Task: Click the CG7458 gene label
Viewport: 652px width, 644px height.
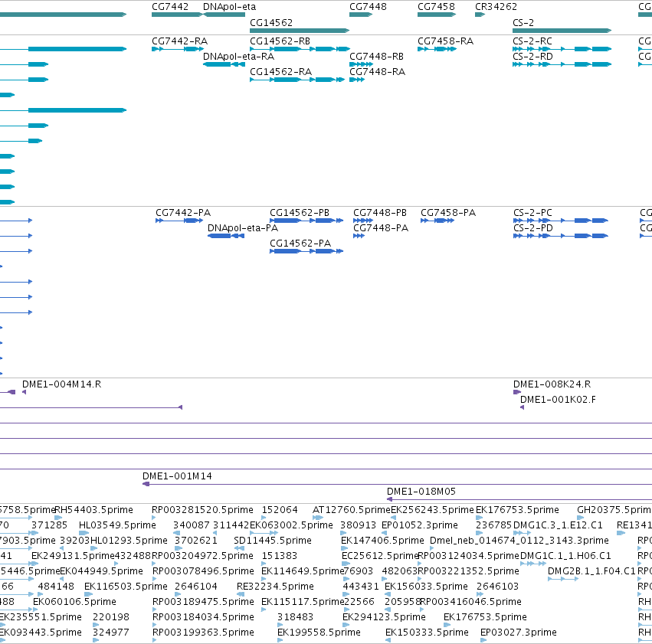Action: click(436, 7)
